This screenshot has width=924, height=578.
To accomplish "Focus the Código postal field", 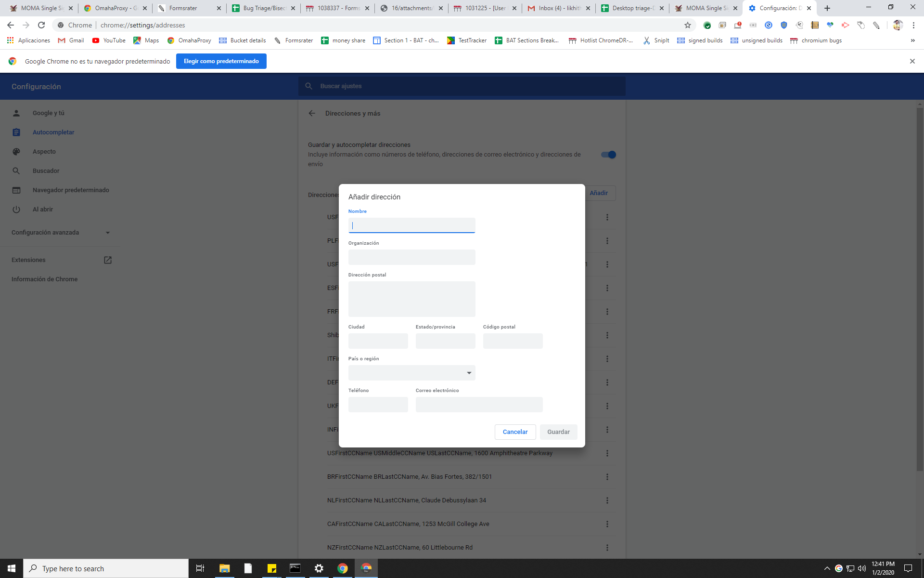I will 513,341.
